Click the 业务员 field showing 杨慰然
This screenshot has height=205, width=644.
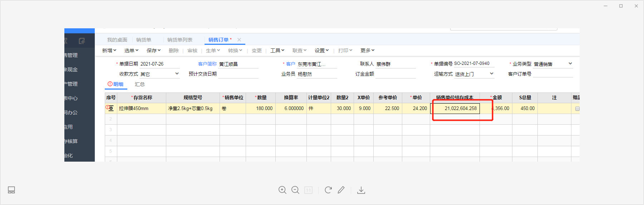317,74
